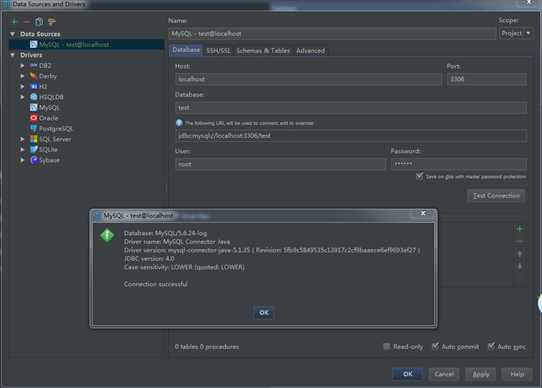Collapse the Drivers tree node
The image size is (542, 388).
coord(13,55)
